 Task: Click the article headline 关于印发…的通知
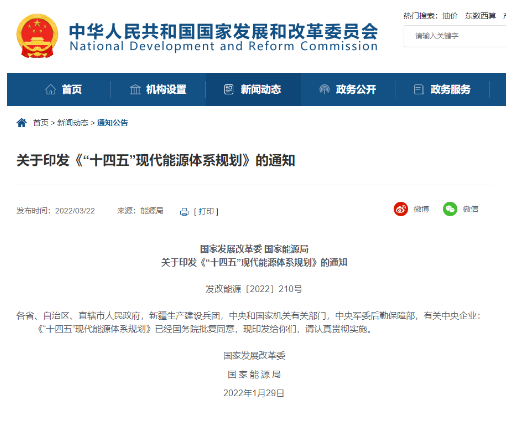point(156,160)
